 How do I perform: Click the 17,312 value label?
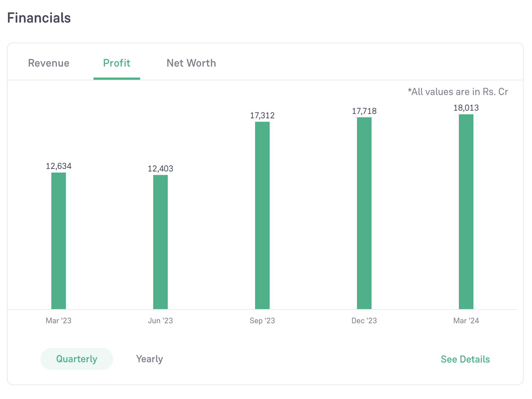(x=262, y=115)
